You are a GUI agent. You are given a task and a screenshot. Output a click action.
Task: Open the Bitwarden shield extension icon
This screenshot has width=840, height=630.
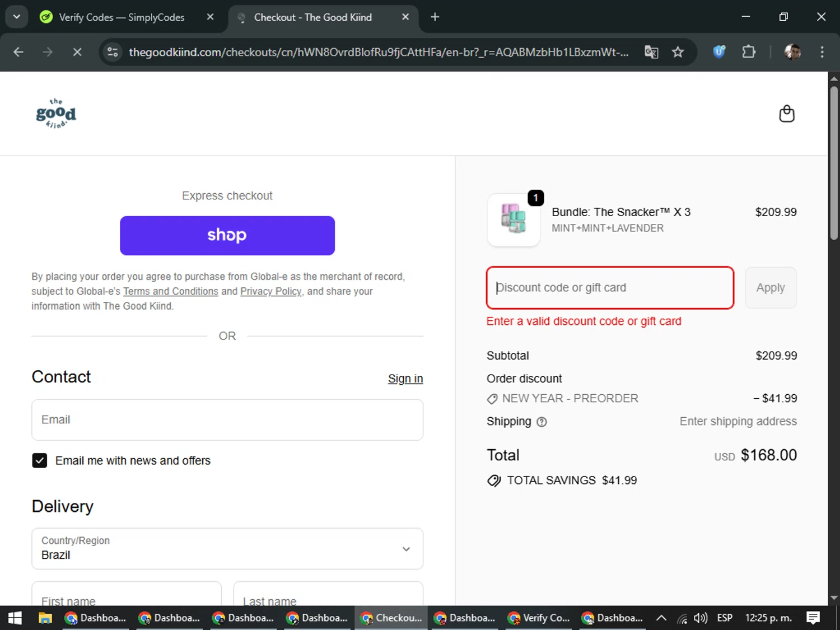point(719,52)
